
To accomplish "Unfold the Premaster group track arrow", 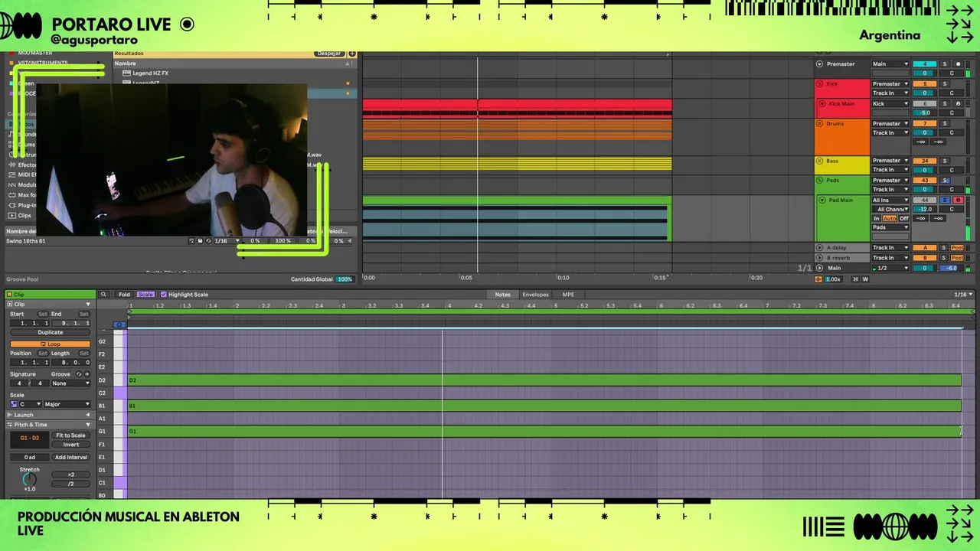I will [x=820, y=64].
